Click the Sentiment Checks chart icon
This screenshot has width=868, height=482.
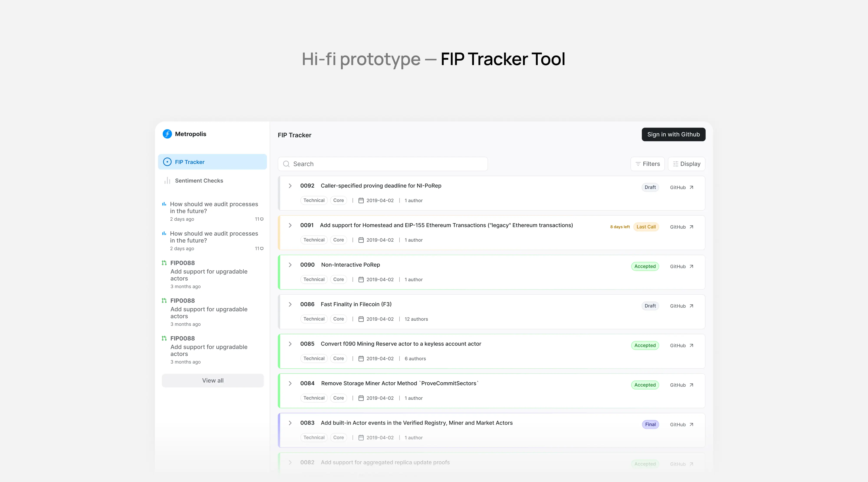[x=168, y=180]
